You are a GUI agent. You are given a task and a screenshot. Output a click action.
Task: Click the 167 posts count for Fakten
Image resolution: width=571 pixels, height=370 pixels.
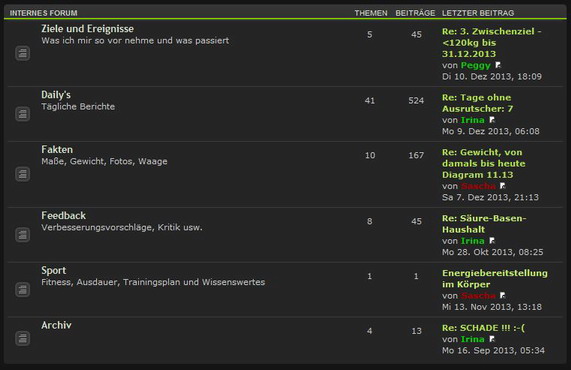pyautogui.click(x=416, y=155)
